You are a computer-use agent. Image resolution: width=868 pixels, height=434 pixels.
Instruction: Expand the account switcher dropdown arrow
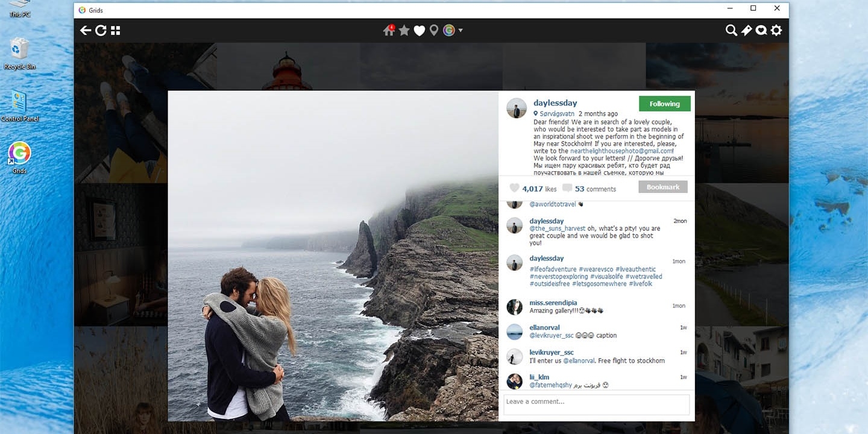461,30
